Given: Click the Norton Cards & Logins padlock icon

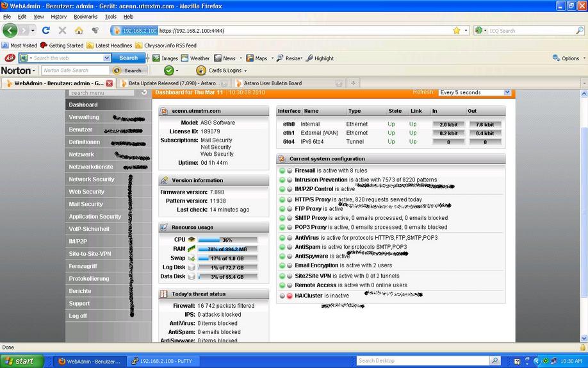Looking at the screenshot, I should pyautogui.click(x=200, y=71).
